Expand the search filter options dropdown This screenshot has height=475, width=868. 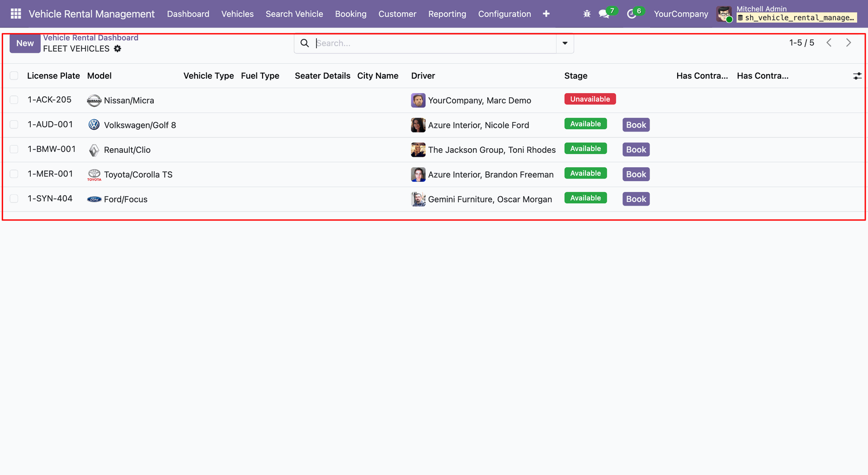pyautogui.click(x=565, y=43)
